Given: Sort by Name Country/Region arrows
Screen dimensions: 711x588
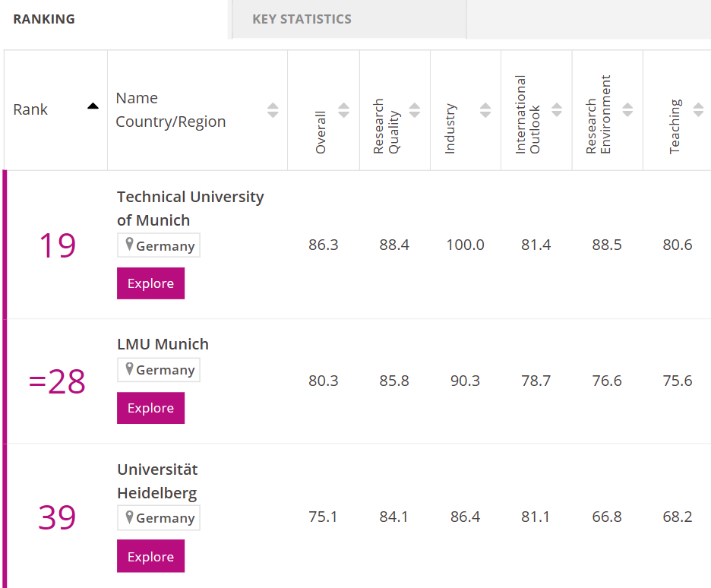Looking at the screenshot, I should tap(273, 110).
